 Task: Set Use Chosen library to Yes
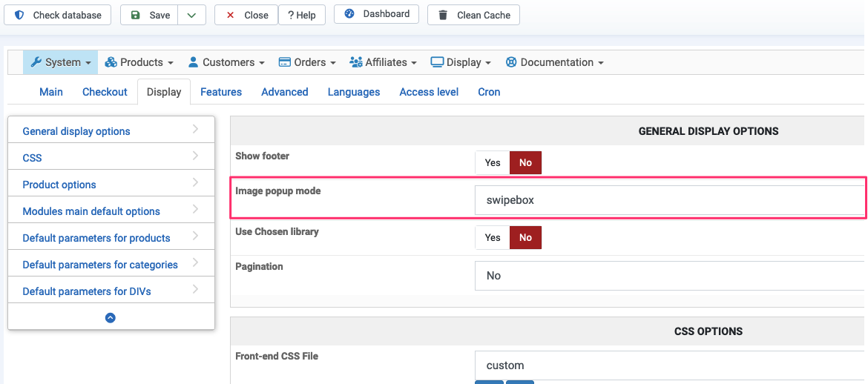[493, 238]
